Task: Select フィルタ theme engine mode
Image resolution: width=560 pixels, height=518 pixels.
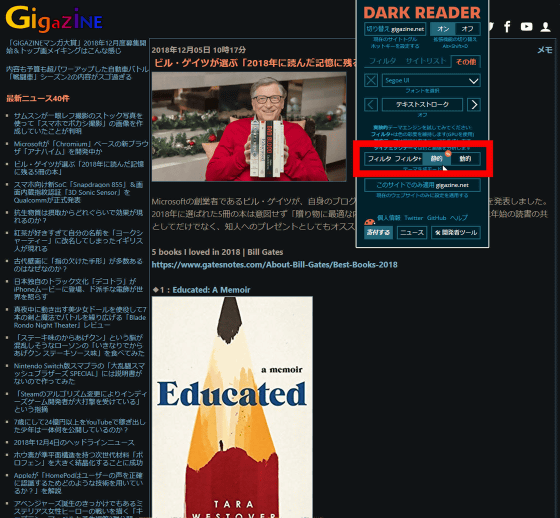Action: 379,159
